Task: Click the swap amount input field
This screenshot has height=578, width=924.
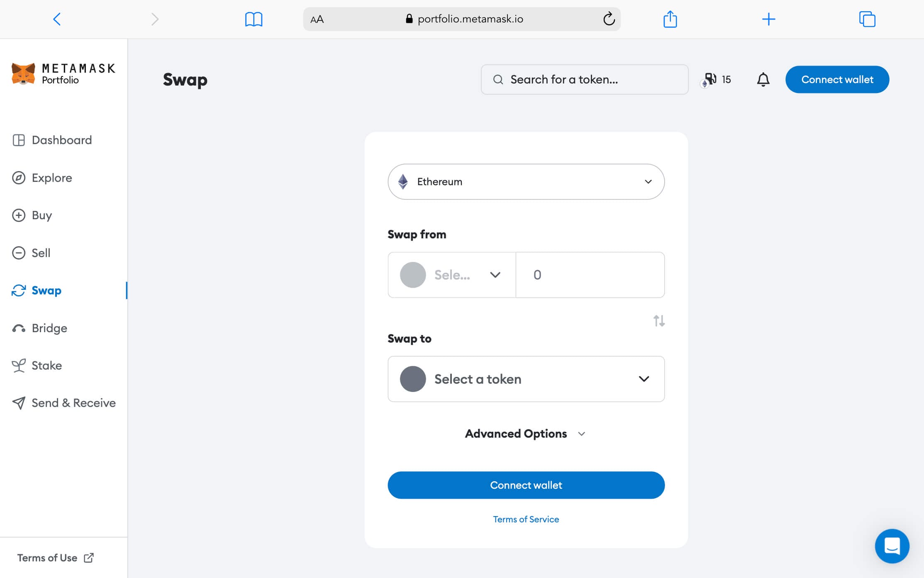Action: pyautogui.click(x=590, y=275)
